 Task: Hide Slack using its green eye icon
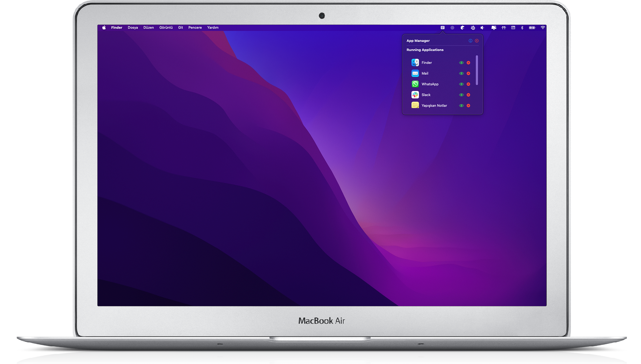pyautogui.click(x=461, y=95)
